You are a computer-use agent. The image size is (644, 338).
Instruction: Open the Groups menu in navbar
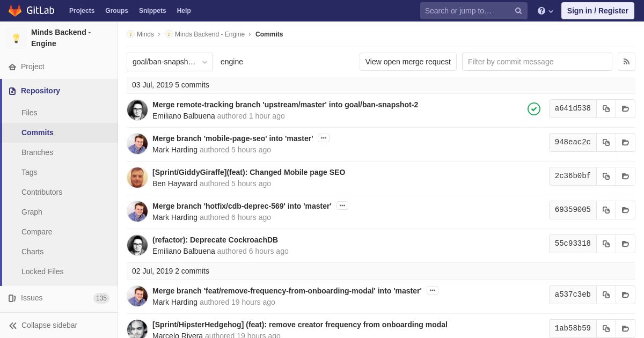[116, 11]
